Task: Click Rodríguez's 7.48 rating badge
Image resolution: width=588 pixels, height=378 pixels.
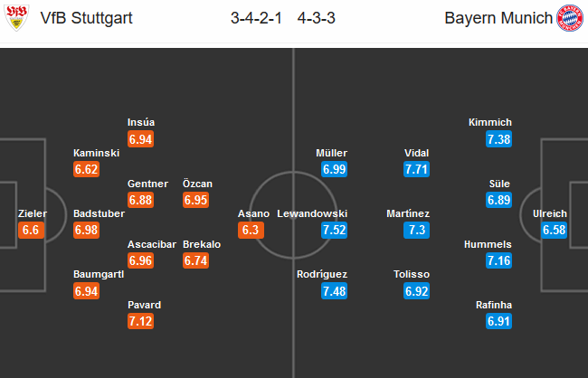Action: point(335,291)
